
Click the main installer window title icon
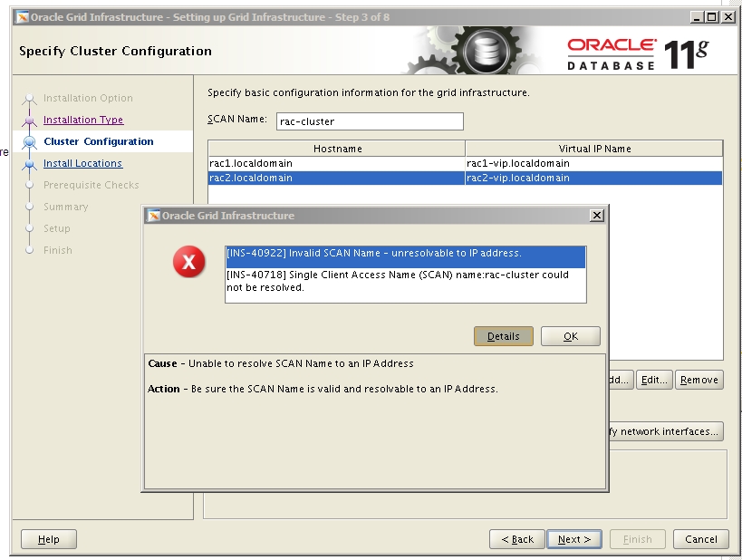click(x=23, y=17)
